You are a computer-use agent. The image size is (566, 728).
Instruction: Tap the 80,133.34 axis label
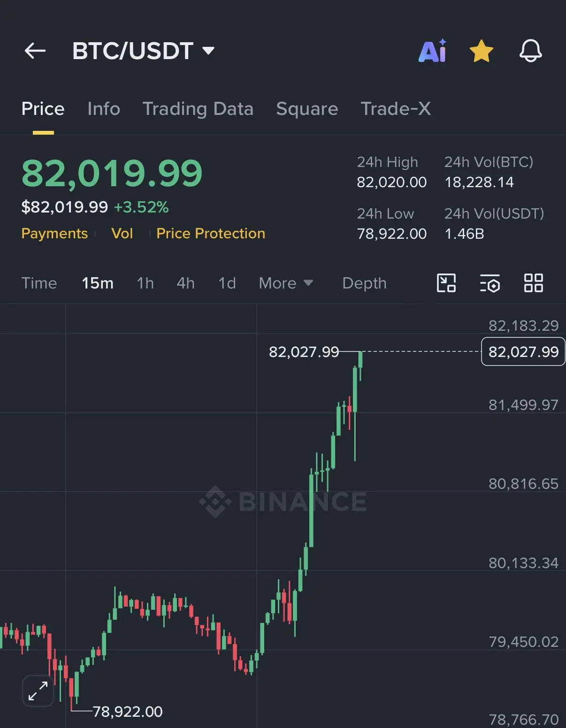(x=523, y=563)
